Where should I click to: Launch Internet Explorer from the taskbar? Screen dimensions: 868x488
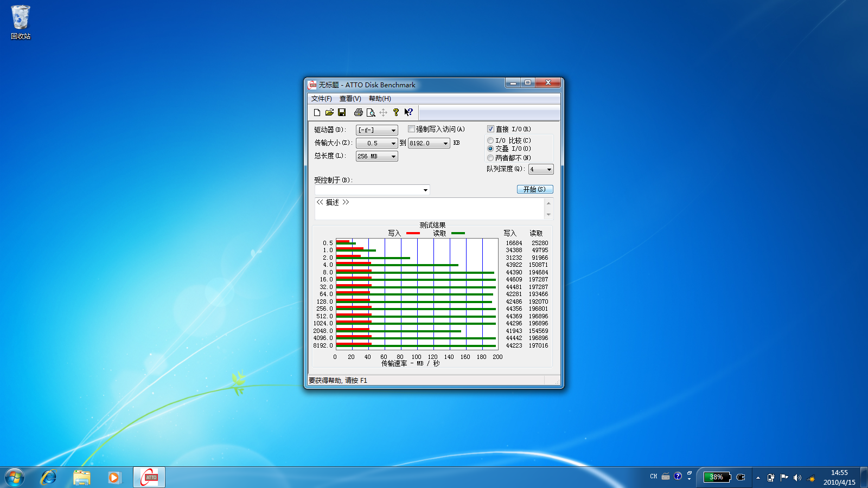[49, 478]
